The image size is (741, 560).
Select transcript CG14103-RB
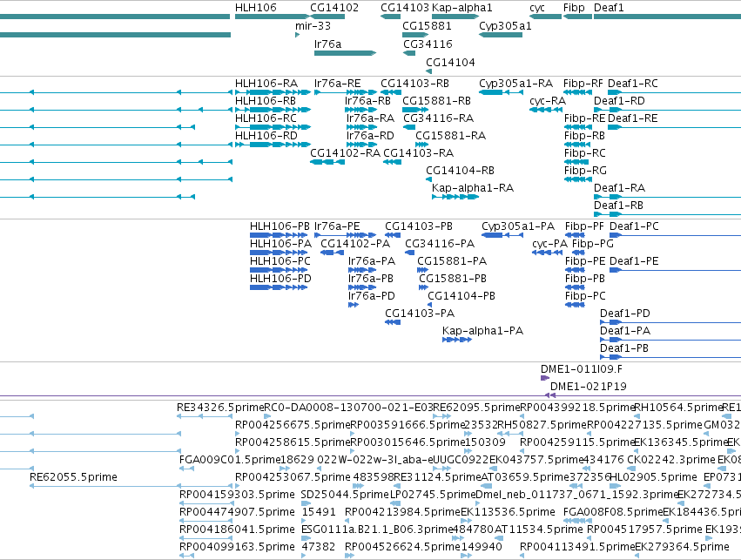(x=391, y=92)
